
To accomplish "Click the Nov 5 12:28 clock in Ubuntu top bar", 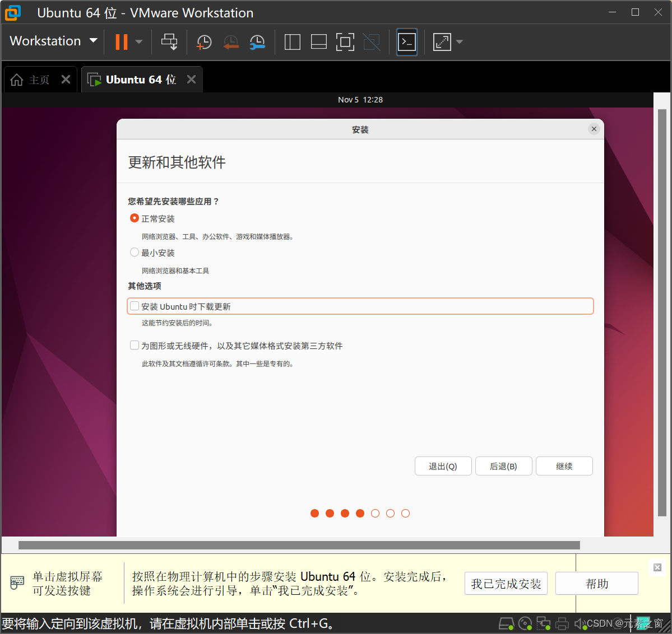I will pos(360,100).
